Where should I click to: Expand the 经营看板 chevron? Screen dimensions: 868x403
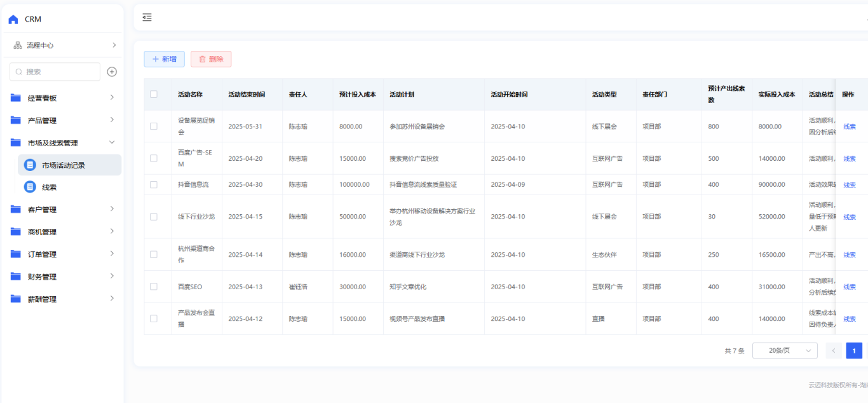tap(112, 97)
